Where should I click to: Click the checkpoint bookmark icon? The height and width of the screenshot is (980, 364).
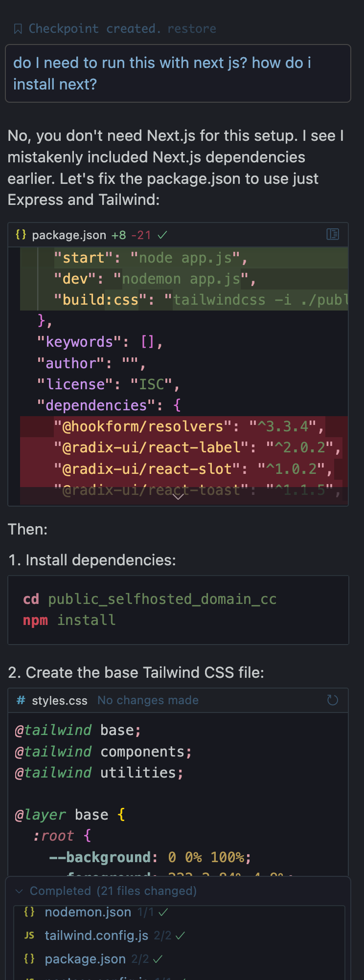point(18,29)
